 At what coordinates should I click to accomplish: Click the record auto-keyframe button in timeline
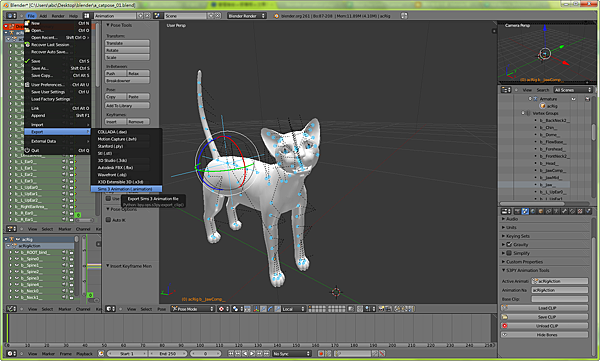click(x=321, y=353)
